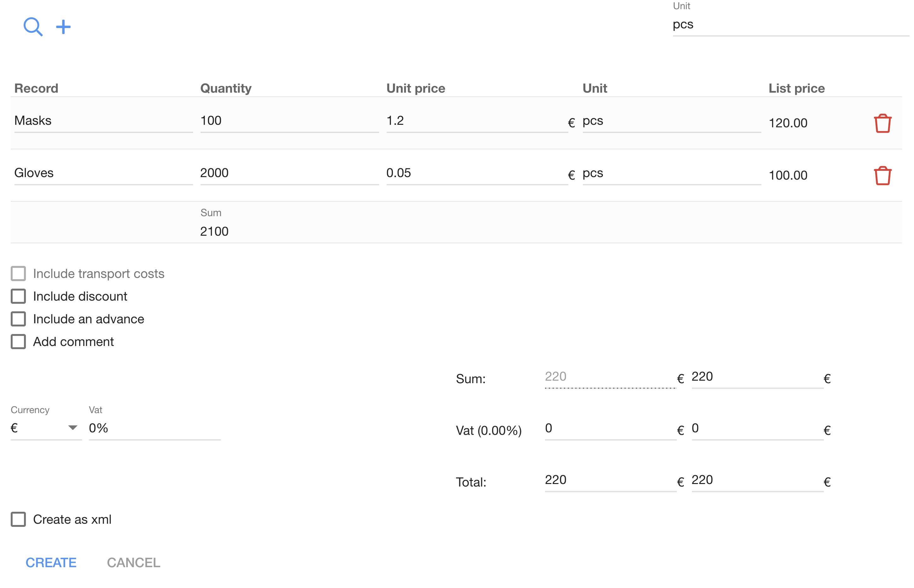Click the Masks record name field

coord(103,121)
